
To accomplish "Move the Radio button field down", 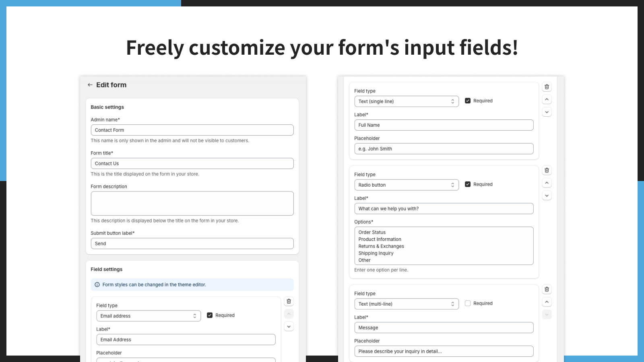I will pyautogui.click(x=547, y=195).
